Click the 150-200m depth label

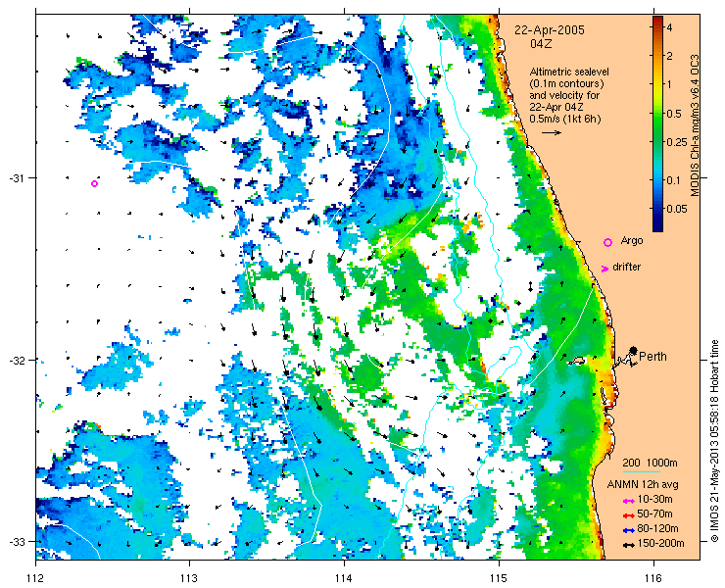660,544
